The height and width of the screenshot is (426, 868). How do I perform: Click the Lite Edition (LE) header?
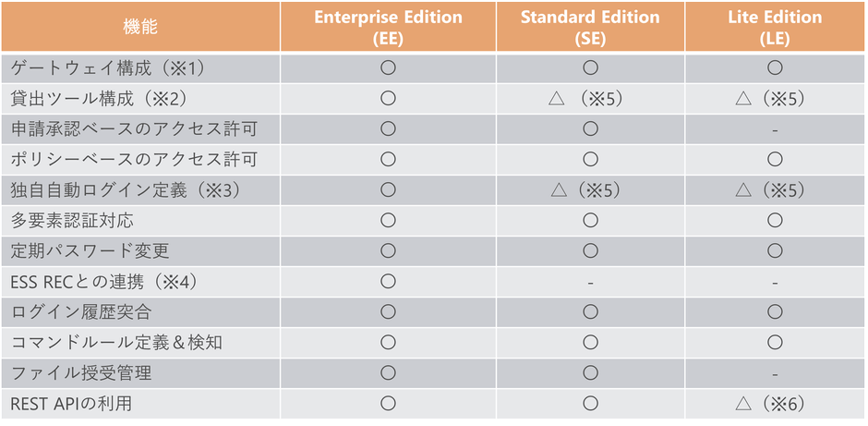coord(775,27)
